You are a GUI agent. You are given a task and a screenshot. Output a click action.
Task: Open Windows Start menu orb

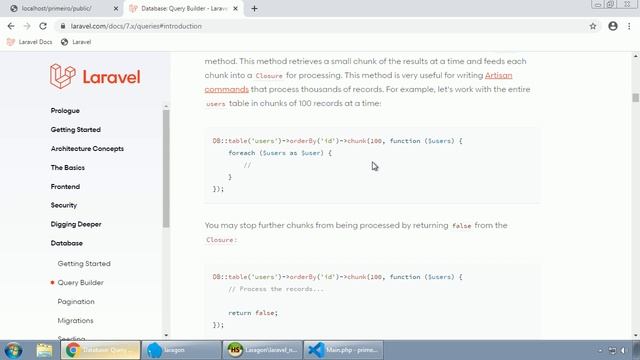coord(13,350)
